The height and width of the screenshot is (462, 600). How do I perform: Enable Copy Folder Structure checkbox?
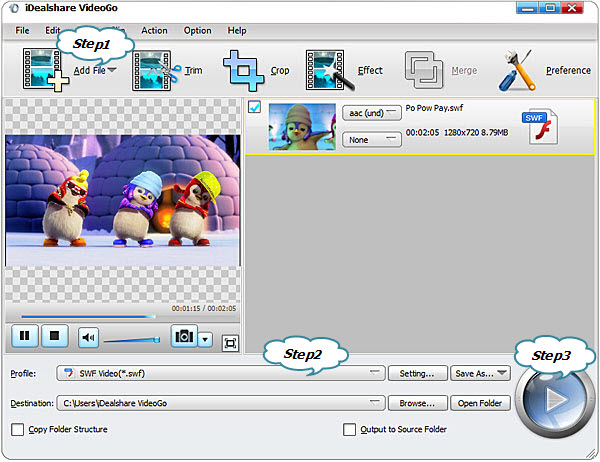click(18, 429)
